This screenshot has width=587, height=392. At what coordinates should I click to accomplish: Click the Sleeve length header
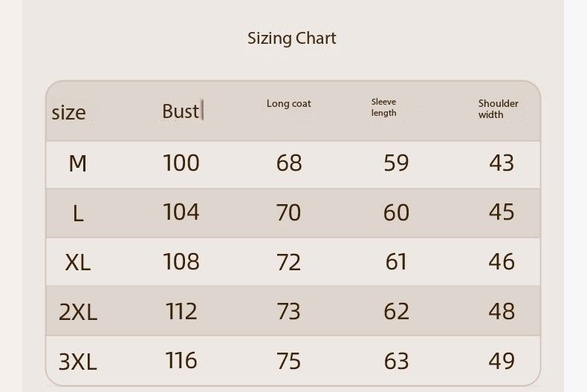384,108
